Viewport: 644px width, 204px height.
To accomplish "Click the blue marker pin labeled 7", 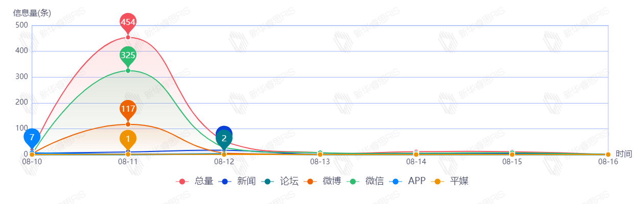I will pos(32,137).
